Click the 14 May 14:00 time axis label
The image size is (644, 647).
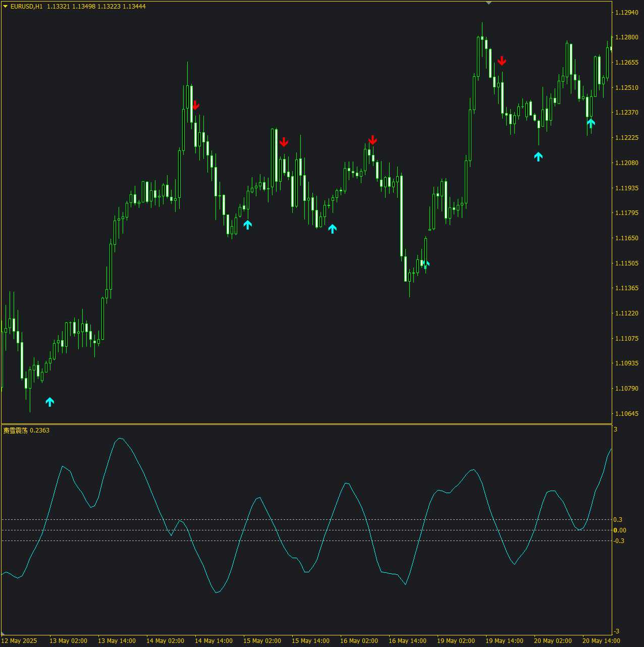213,641
